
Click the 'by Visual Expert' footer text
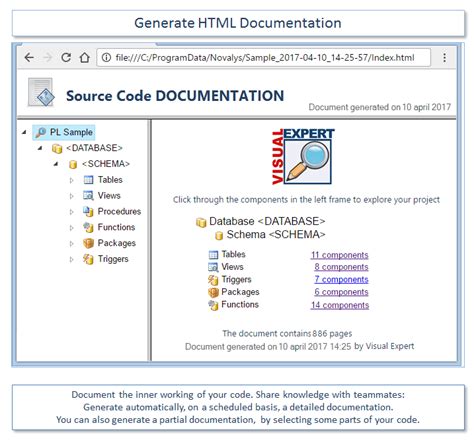[384, 346]
